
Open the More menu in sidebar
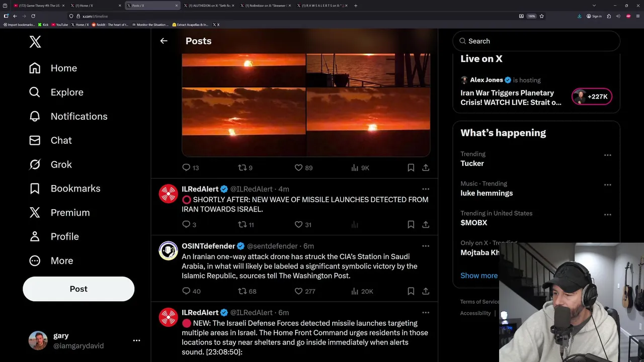[51, 260]
